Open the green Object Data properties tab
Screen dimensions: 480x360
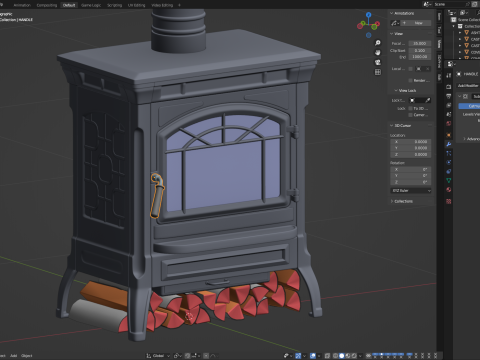(449, 180)
